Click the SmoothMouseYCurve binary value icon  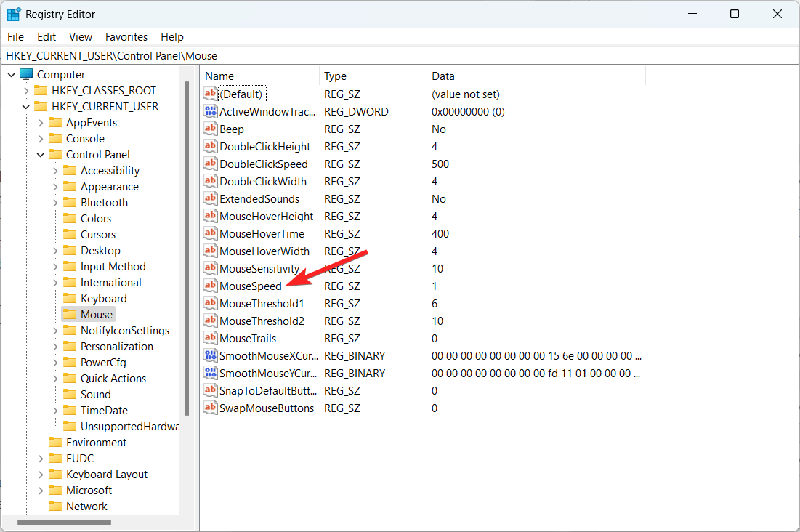[x=210, y=373]
